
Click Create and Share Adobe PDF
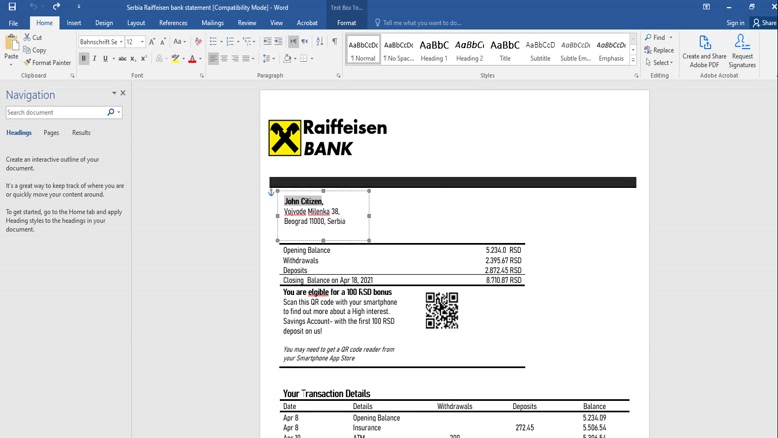pyautogui.click(x=704, y=51)
